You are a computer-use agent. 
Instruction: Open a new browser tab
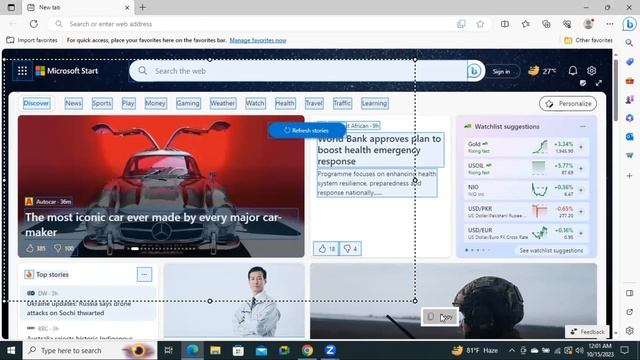(142, 7)
